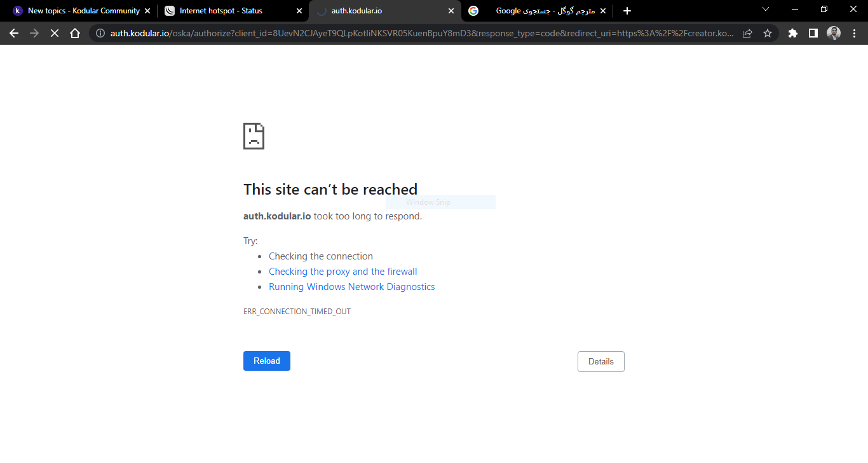Open the home page
868x463 pixels.
[x=75, y=33]
